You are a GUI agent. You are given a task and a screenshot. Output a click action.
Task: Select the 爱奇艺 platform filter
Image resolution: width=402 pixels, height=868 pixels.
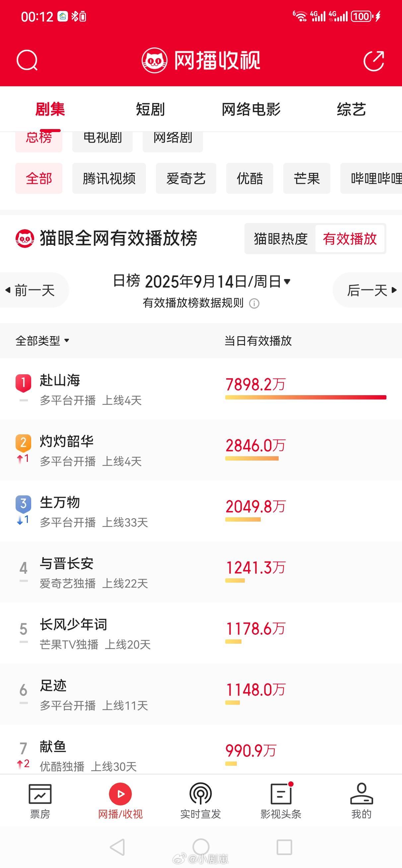click(x=186, y=178)
